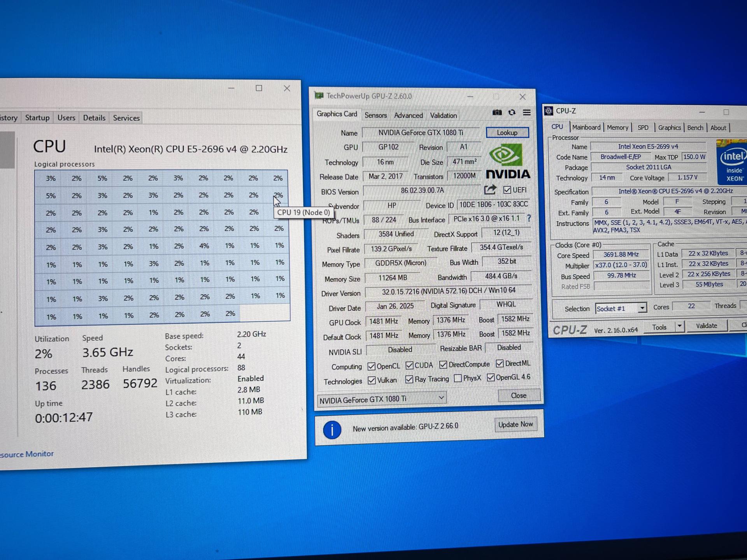The width and height of the screenshot is (747, 560).
Task: Click the CPU-Z title bar icon
Action: [549, 111]
